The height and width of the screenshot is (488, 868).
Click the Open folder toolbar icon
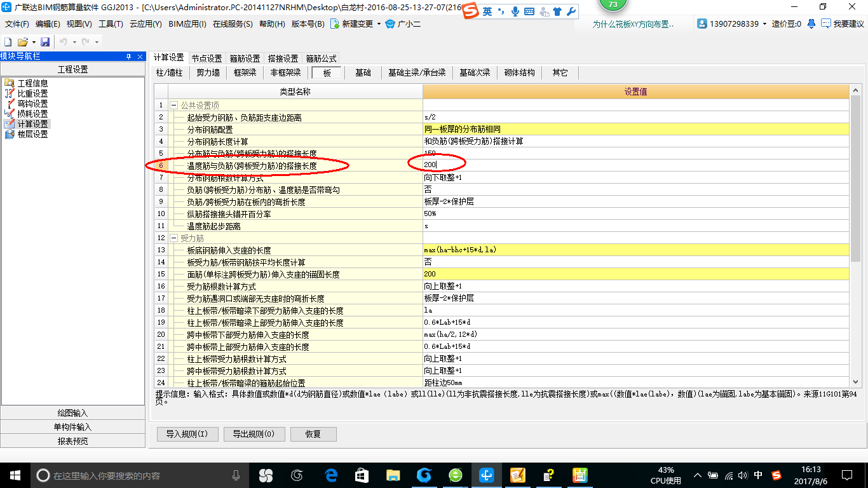(22, 42)
